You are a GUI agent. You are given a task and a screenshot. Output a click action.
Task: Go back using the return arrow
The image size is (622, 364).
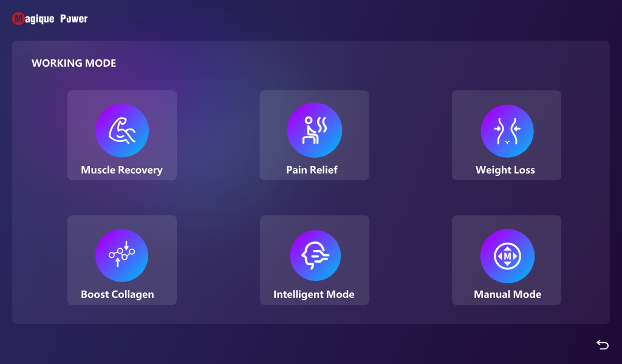pos(602,345)
